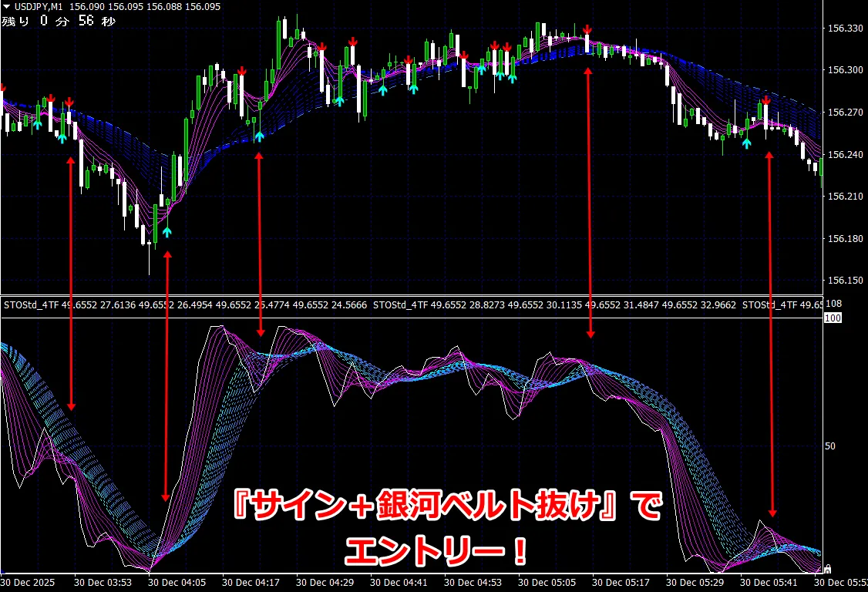This screenshot has height=592, width=868.
Task: Click the triangle menu before USDJPY,M1
Action: (x=7, y=7)
